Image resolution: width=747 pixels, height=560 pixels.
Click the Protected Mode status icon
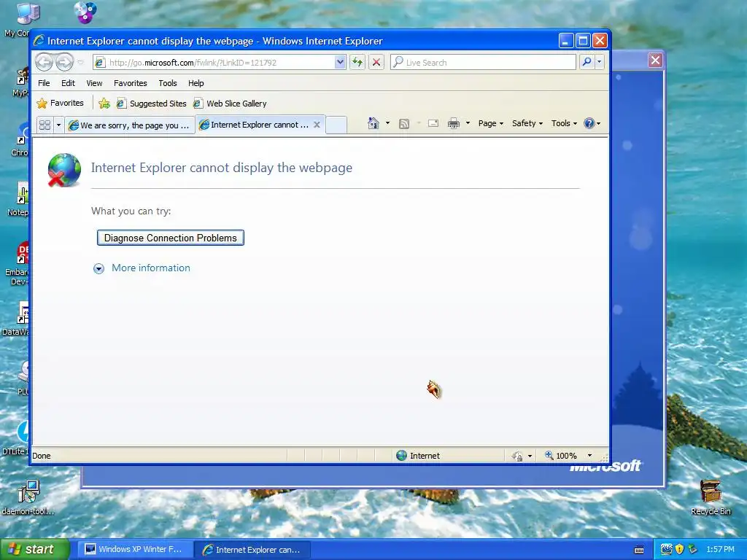click(x=517, y=456)
